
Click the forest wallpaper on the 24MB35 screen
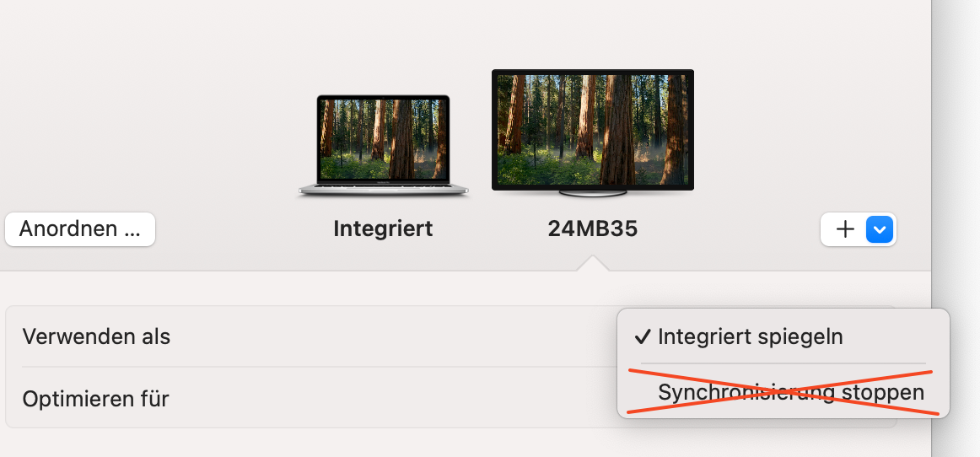tap(592, 127)
